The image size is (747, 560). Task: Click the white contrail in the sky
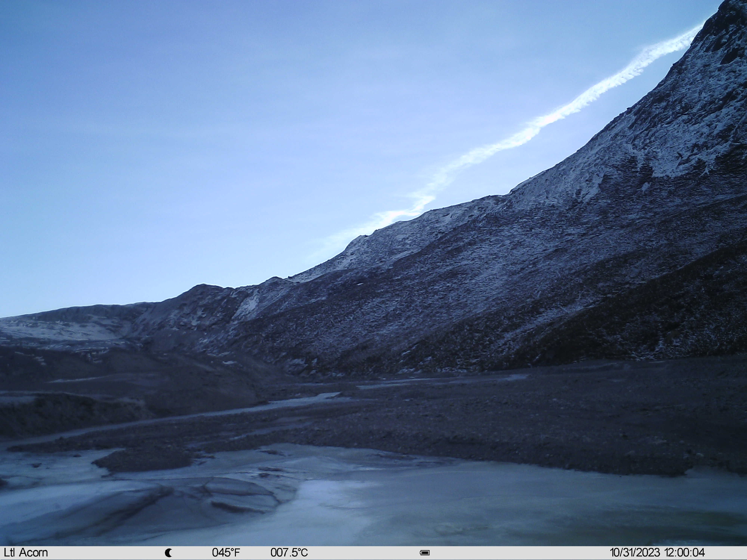[506, 135]
